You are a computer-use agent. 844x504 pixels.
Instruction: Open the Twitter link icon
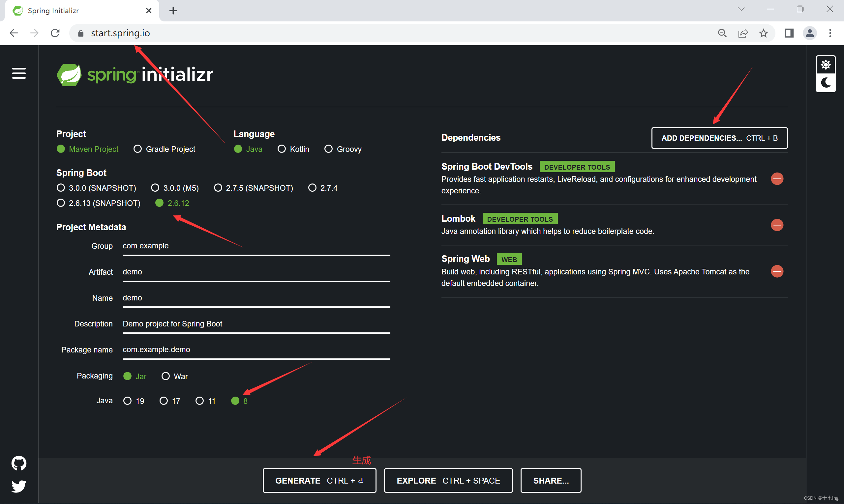point(19,486)
